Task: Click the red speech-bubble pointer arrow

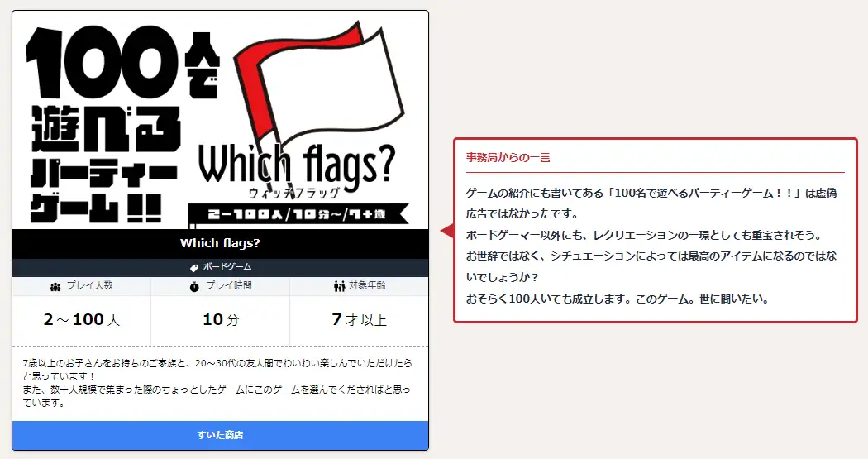Action: (447, 231)
